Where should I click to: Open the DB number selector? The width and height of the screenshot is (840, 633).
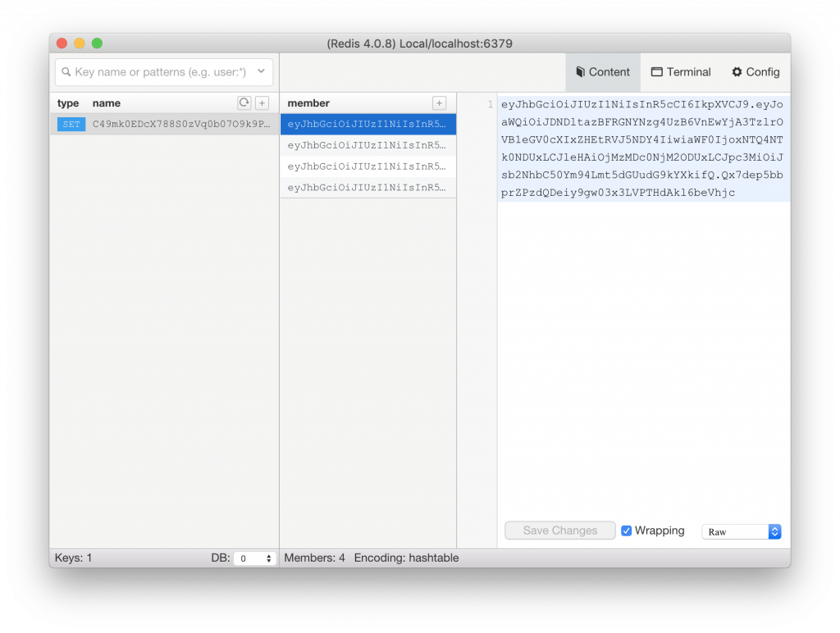coord(255,558)
